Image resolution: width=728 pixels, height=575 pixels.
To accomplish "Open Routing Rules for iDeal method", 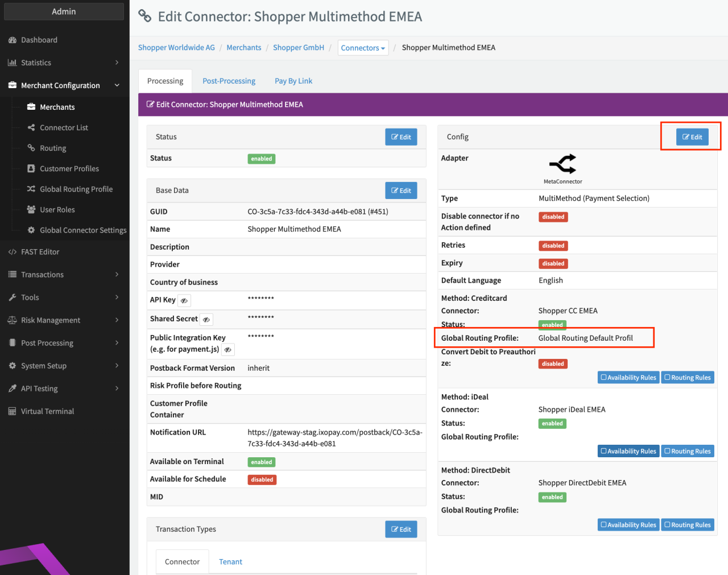I will tap(687, 451).
